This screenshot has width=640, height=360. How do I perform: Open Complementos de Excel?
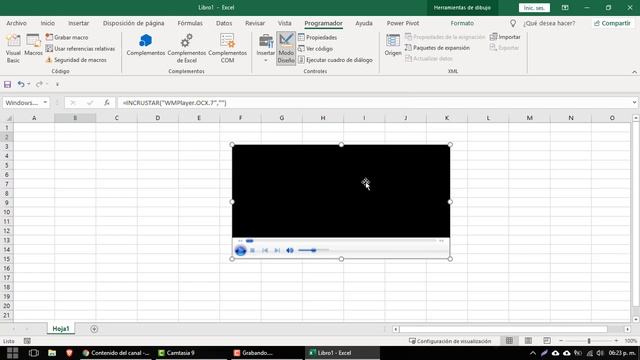coord(187,49)
